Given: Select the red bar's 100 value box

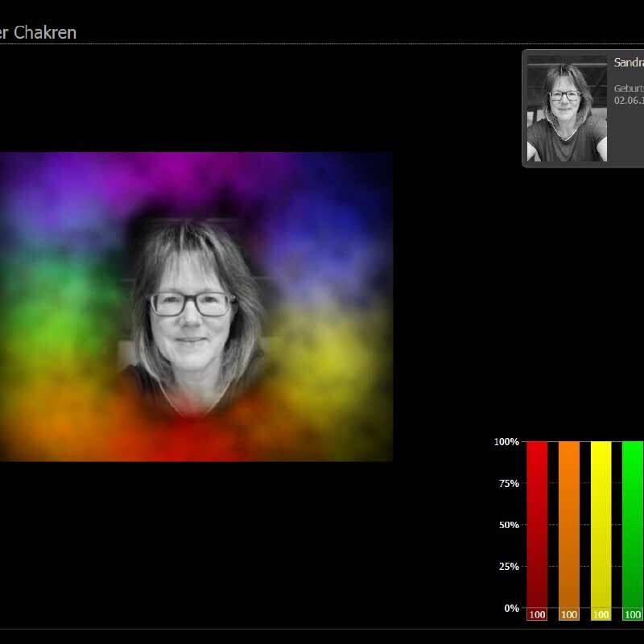Looking at the screenshot, I should [537, 615].
